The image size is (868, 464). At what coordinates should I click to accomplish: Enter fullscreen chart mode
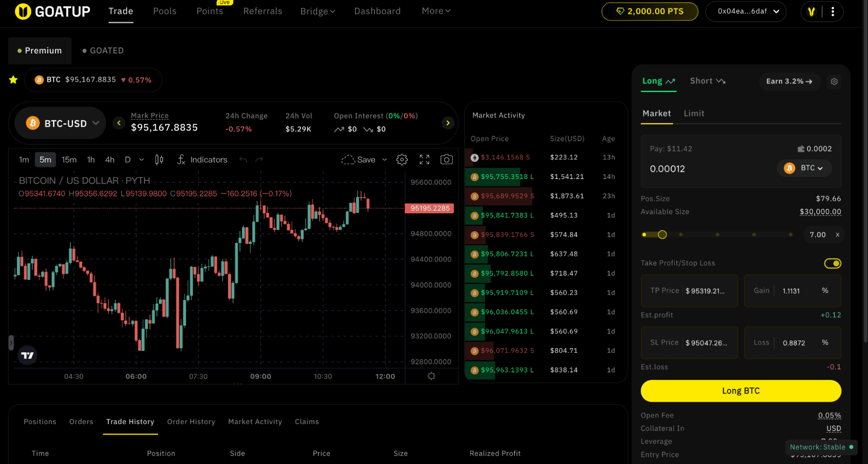click(x=424, y=160)
